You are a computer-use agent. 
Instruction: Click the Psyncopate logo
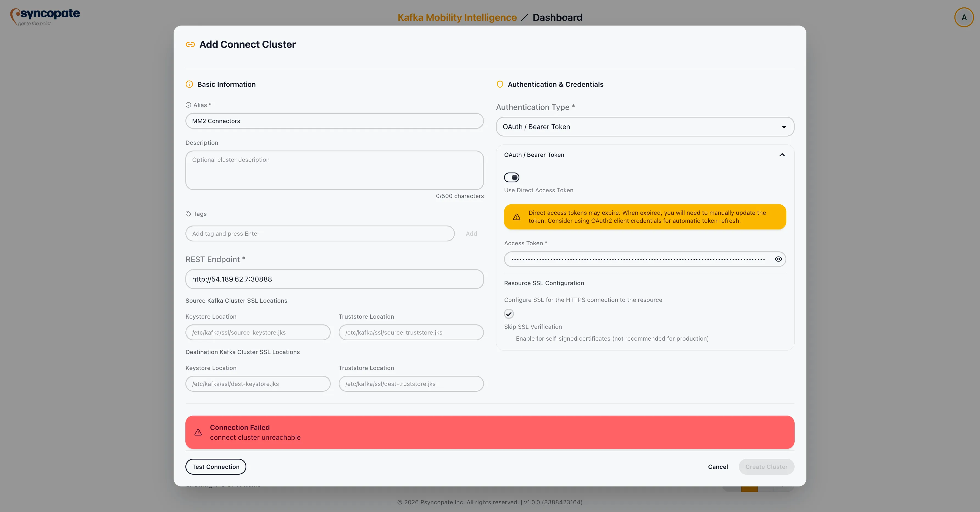coord(45,17)
